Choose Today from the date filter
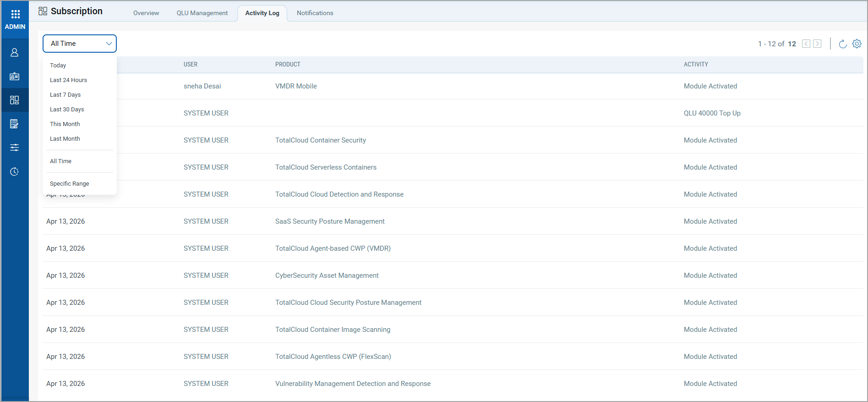Viewport: 868px width, 402px height. click(58, 66)
